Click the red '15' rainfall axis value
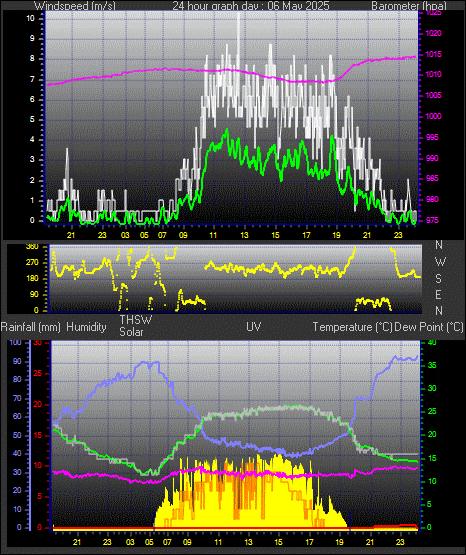Image resolution: width=466 pixels, height=555 pixels. (38, 435)
